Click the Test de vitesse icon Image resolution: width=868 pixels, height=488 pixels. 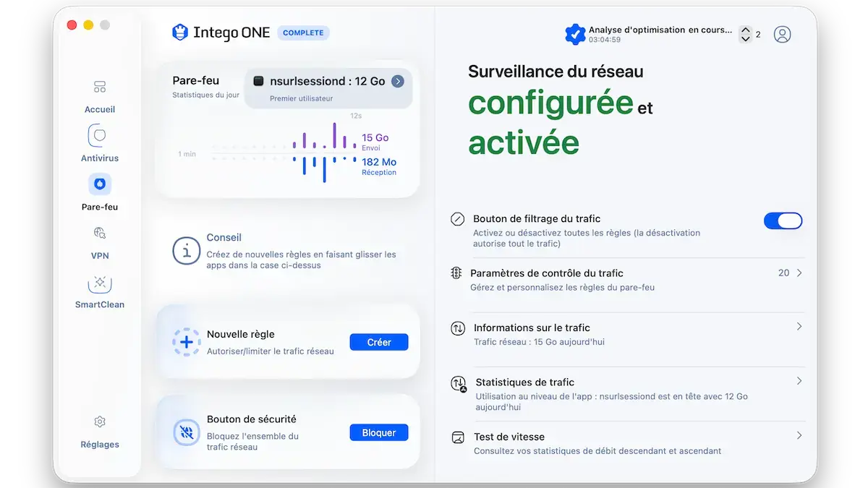coord(458,437)
